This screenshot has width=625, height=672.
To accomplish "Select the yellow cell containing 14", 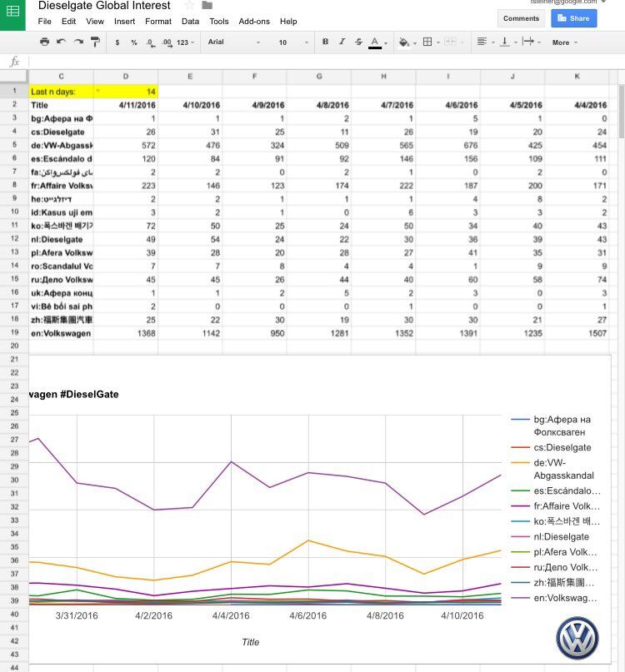I will click(x=125, y=91).
